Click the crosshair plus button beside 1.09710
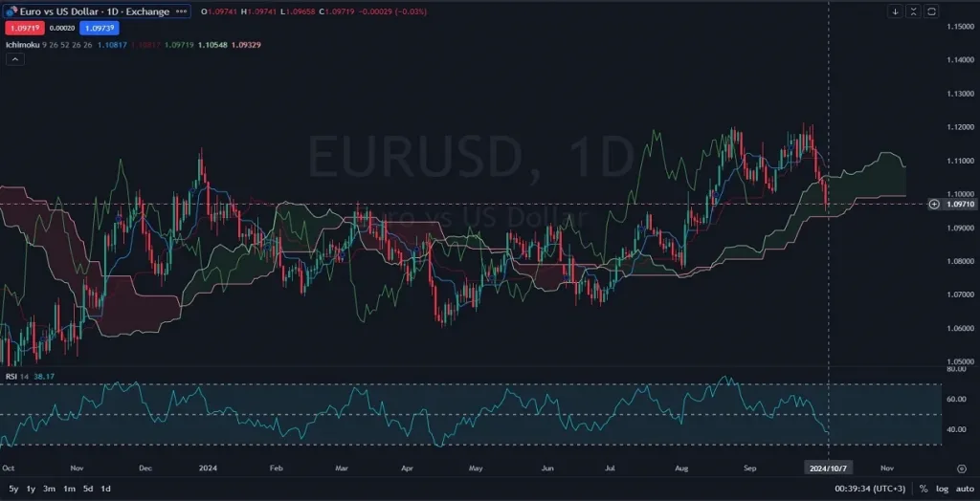The image size is (980, 501). point(934,204)
